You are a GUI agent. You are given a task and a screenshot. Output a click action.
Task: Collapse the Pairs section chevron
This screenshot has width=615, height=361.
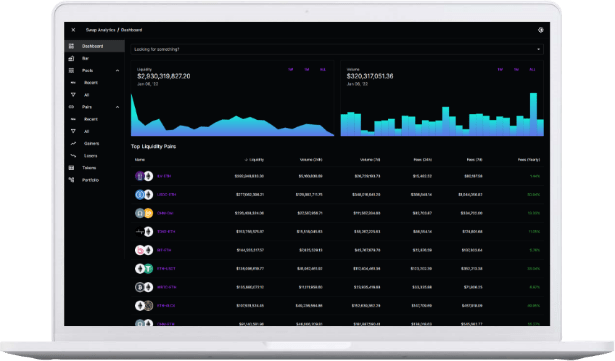[117, 107]
